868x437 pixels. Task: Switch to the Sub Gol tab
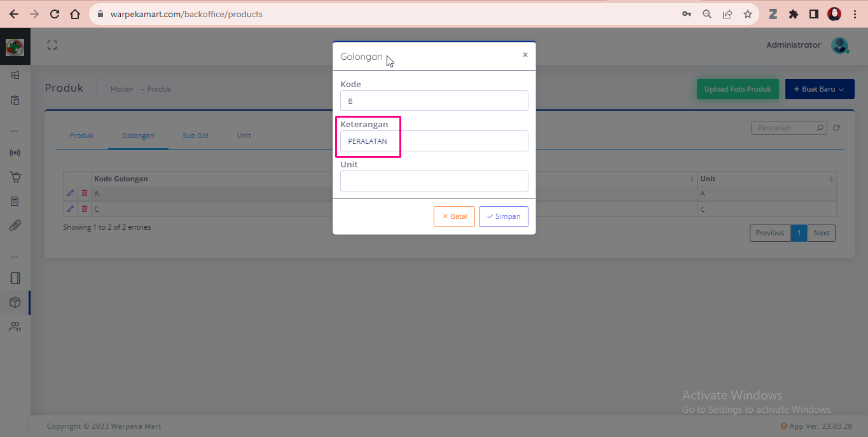(195, 135)
